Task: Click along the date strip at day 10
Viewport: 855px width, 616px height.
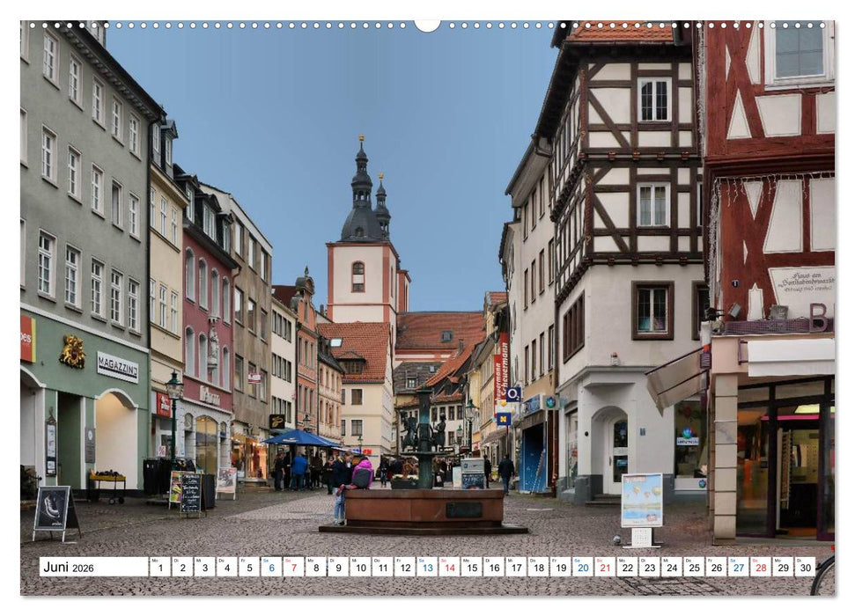Action: click(x=361, y=566)
